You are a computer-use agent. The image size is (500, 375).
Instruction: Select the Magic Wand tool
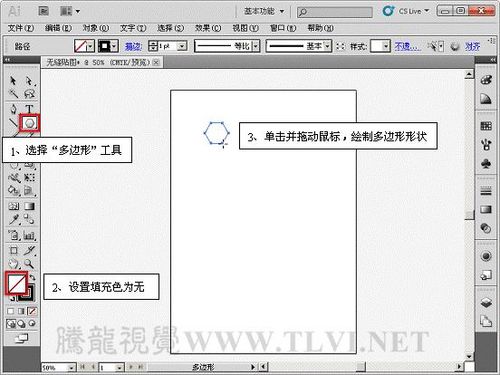[13, 94]
